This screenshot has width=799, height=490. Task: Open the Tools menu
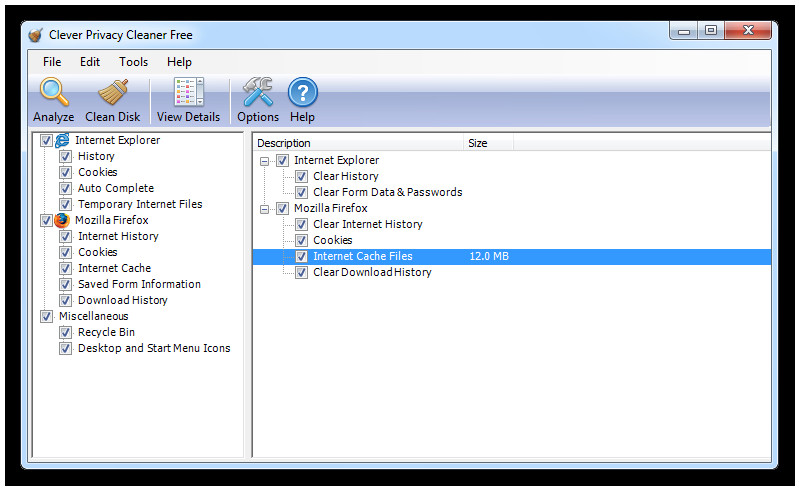(x=134, y=62)
